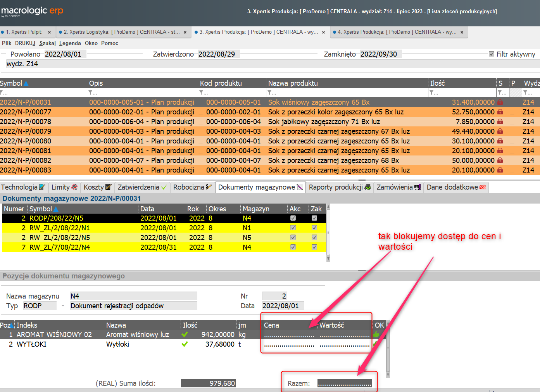Click the Koszty tab icon
Screen dimensions: 540x392
pyautogui.click(x=108, y=187)
